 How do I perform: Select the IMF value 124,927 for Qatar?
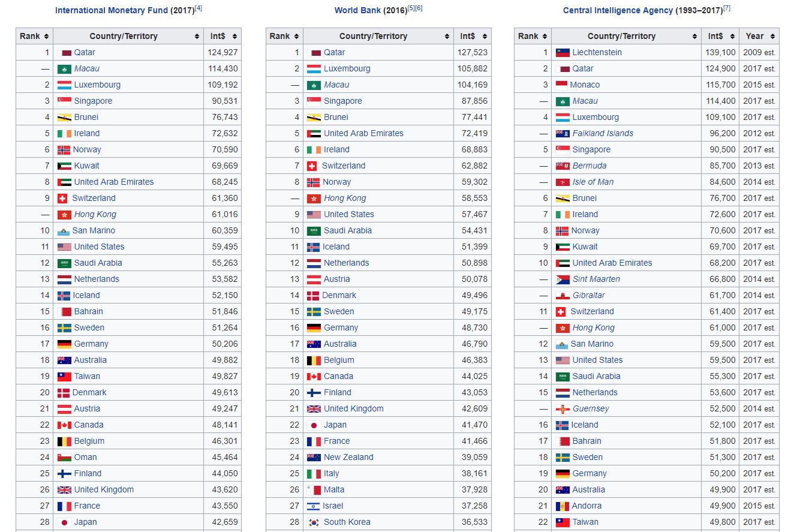coord(223,53)
